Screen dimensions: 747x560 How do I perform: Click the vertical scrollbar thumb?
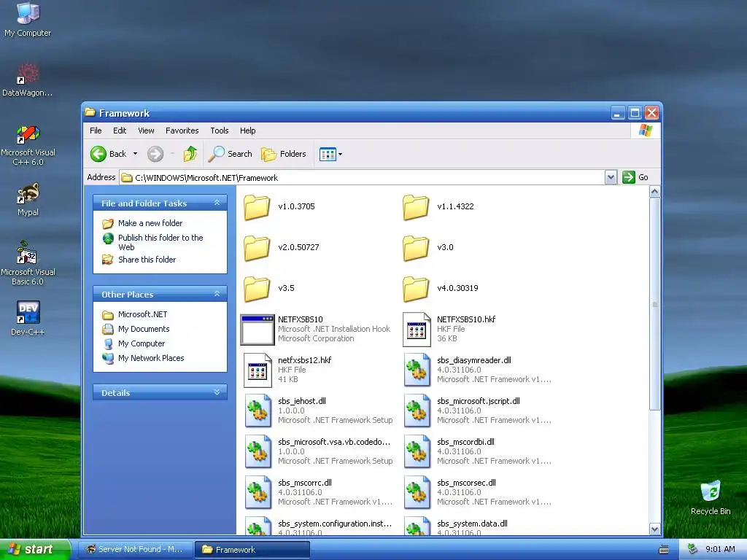click(x=654, y=304)
